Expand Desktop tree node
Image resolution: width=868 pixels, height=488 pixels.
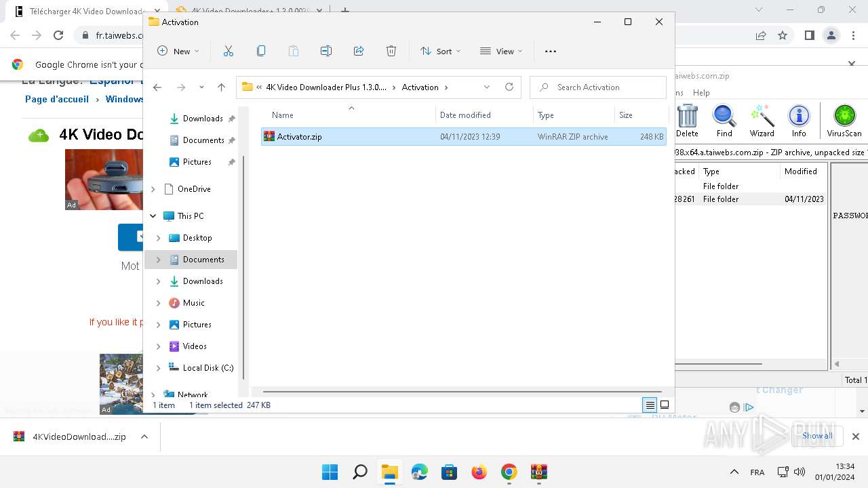tap(159, 238)
